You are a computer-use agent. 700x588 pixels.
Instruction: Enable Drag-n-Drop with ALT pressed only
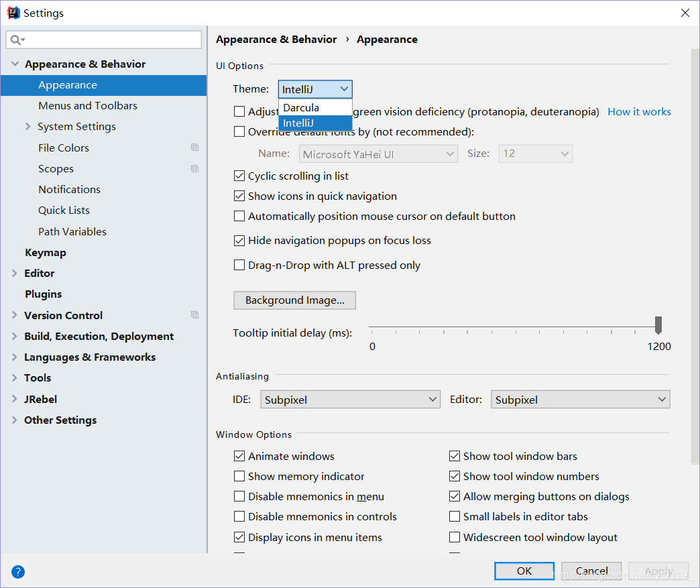[x=239, y=266]
